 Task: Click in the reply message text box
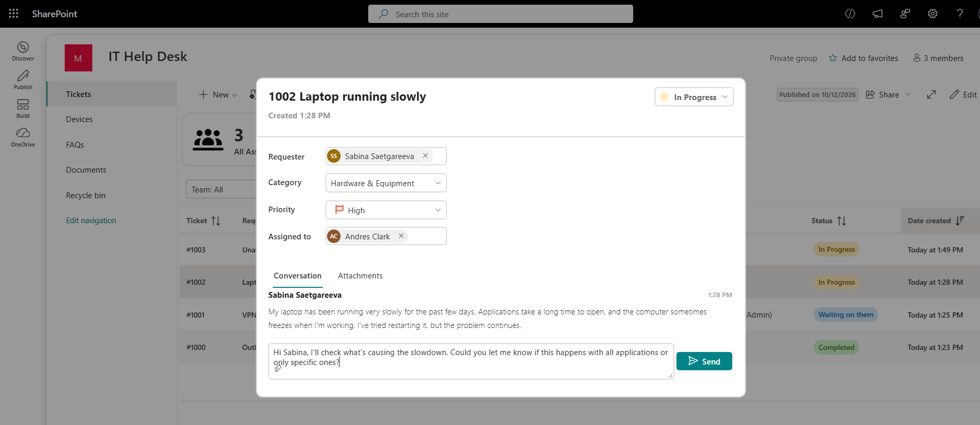pyautogui.click(x=471, y=361)
